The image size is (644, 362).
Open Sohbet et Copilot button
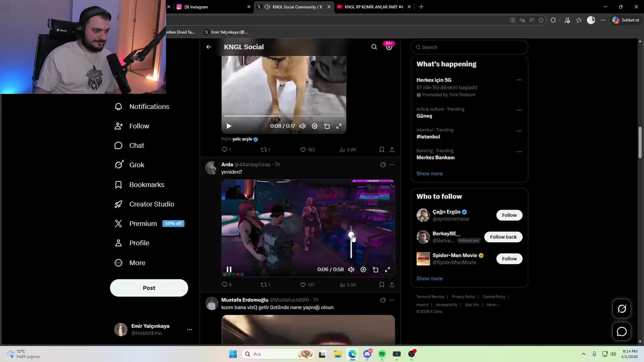coord(625,20)
